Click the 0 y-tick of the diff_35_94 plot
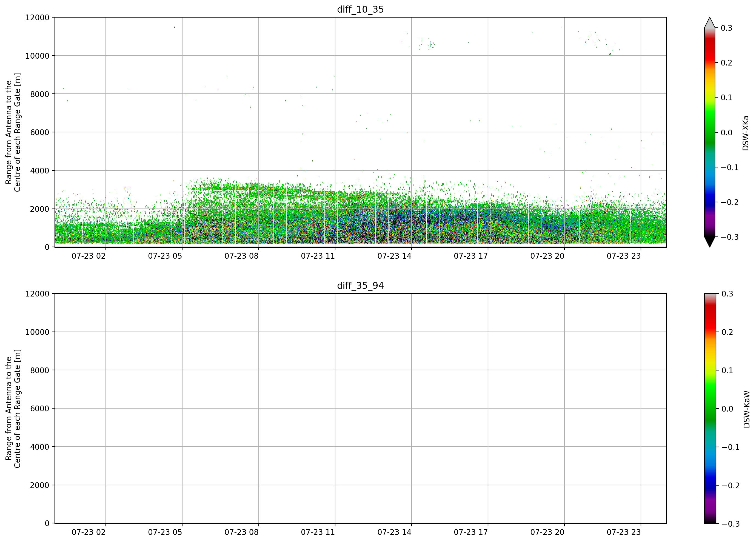756x542 pixels. (x=47, y=524)
